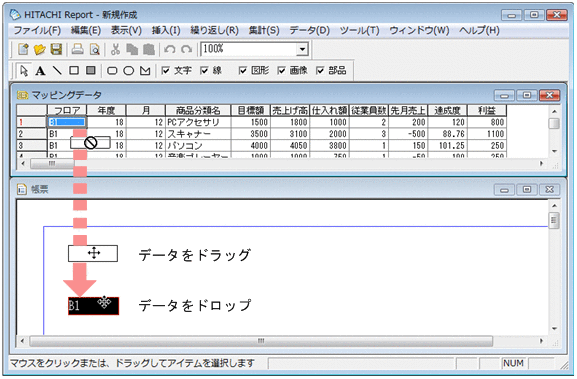Click the New document toolbar icon
This screenshot has height=379, width=577.
(23, 49)
